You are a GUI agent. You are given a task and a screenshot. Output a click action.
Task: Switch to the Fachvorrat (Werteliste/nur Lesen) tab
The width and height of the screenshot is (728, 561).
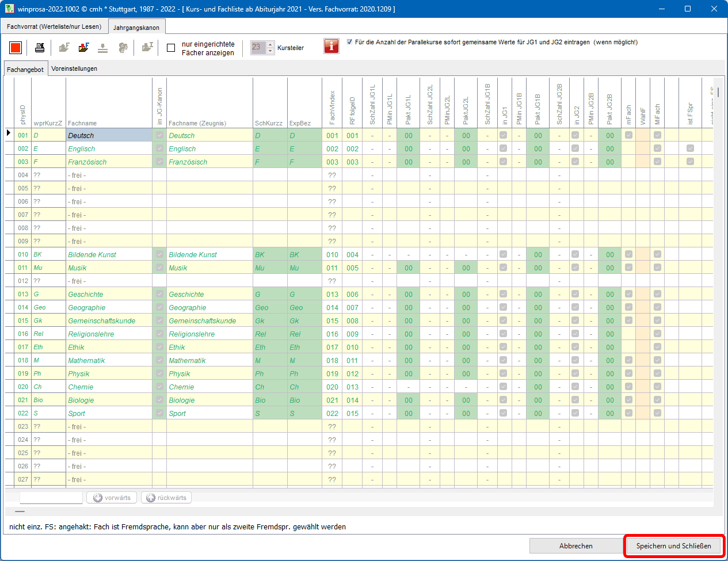54,26
